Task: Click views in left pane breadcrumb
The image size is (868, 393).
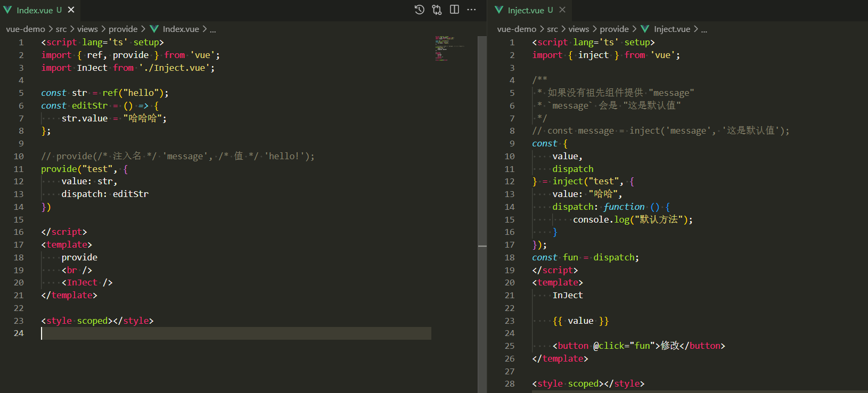Action: coord(87,29)
